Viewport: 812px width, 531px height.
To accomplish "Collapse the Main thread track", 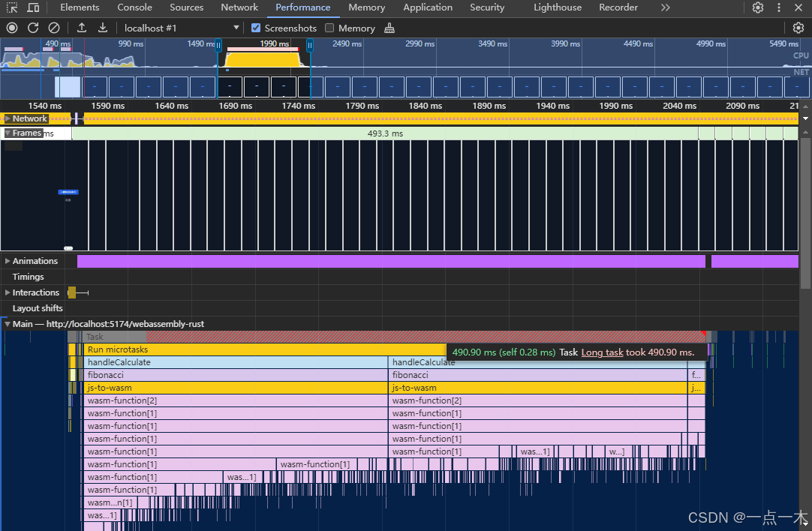I will point(8,324).
